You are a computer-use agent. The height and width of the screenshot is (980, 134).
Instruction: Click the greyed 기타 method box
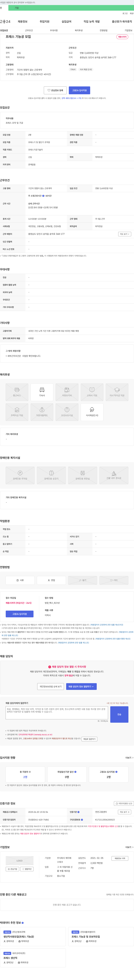pyautogui.click(x=114, y=580)
